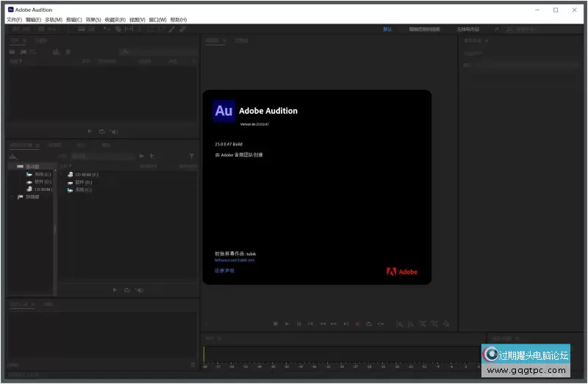Click the Stop button in transport controls
Screen dimensions: 588x384
[x=276, y=324]
